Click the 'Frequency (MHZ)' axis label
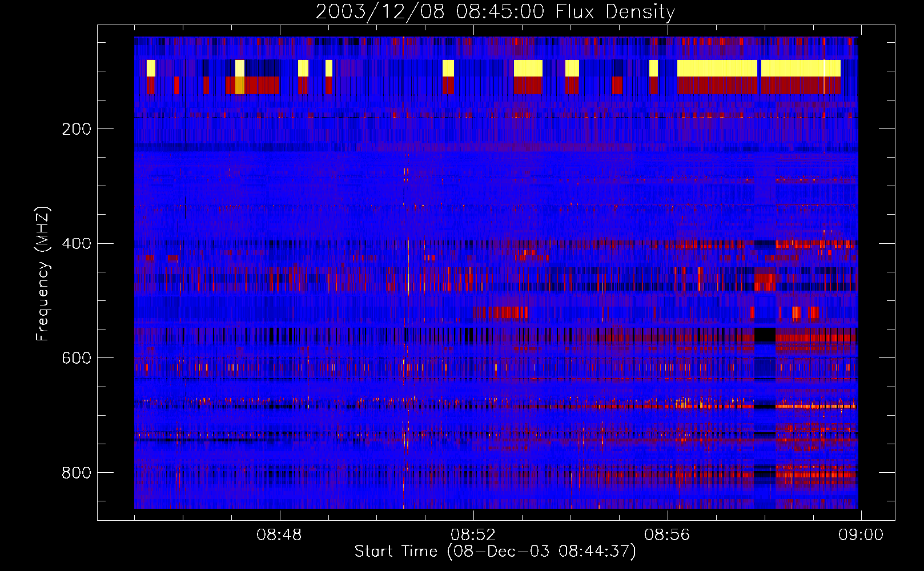The width and height of the screenshot is (924, 571). [43, 274]
